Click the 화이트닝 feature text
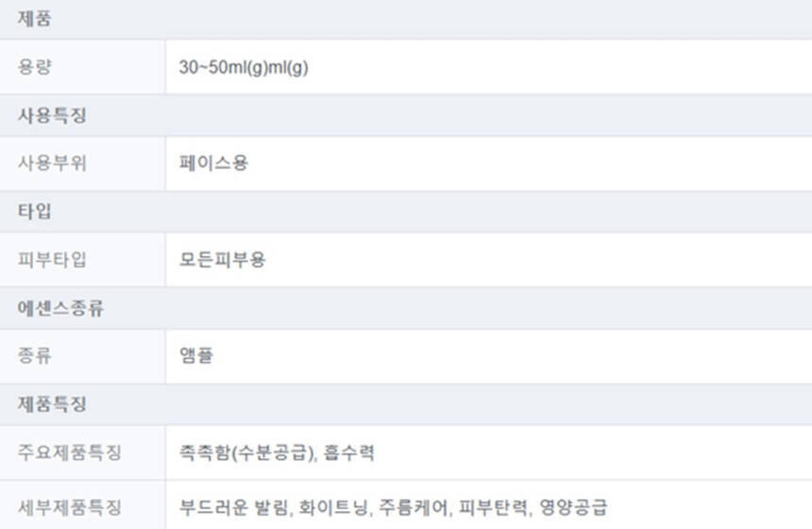This screenshot has width=812, height=529. [x=331, y=507]
